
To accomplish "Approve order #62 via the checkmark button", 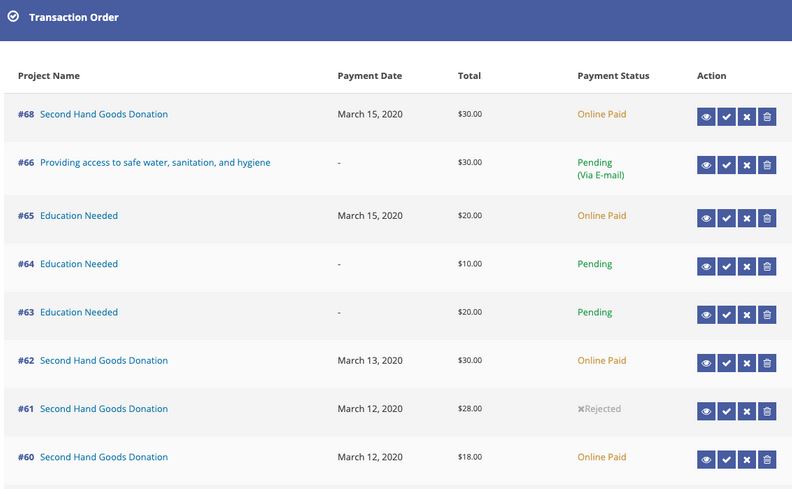I will 726,363.
